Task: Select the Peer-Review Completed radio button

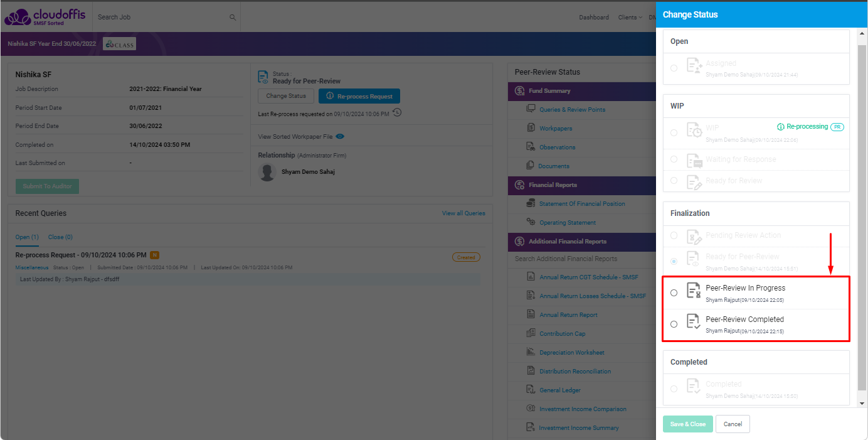Action: coord(674,324)
